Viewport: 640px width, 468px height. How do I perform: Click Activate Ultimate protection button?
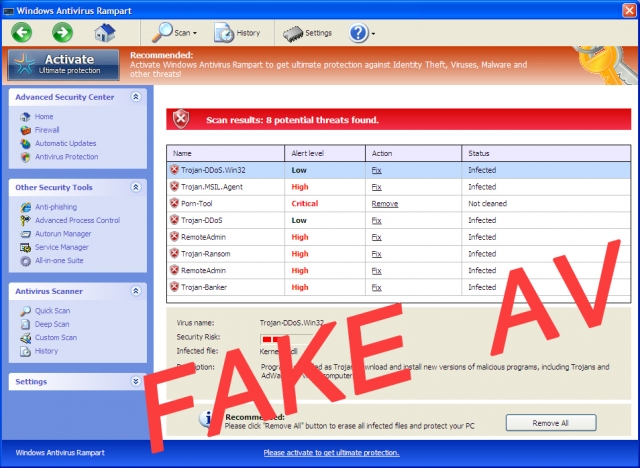64,64
